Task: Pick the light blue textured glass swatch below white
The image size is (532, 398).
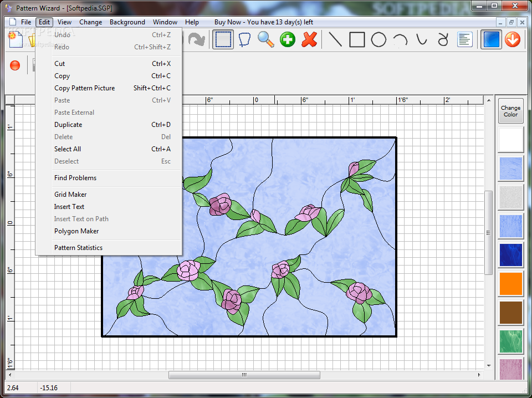Action: pos(510,169)
